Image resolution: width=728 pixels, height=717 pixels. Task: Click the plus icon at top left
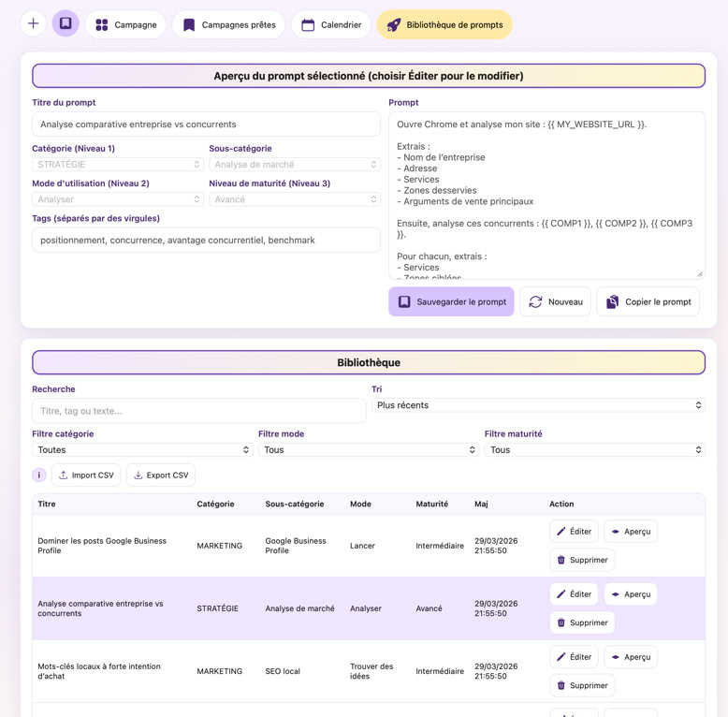pyautogui.click(x=33, y=24)
